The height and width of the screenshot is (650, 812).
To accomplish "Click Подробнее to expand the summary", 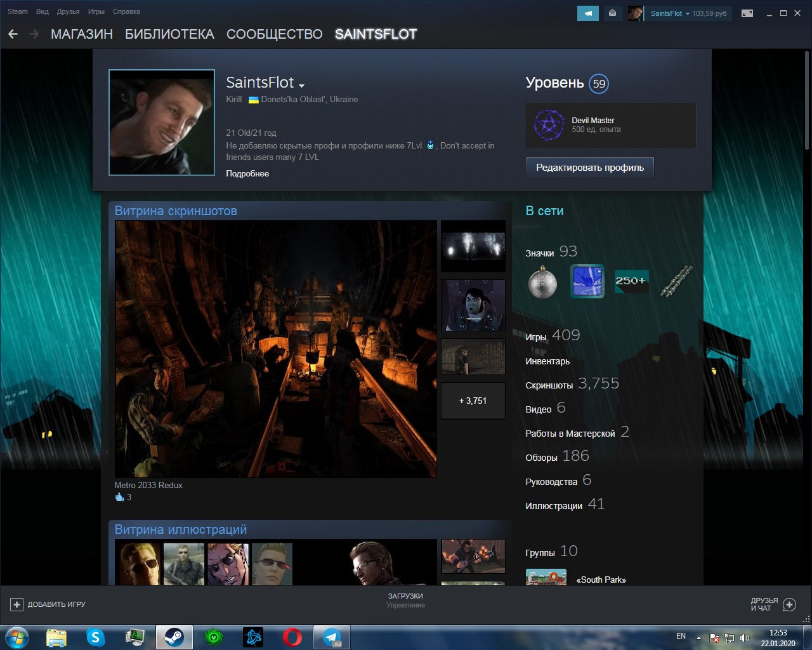I will (247, 173).
